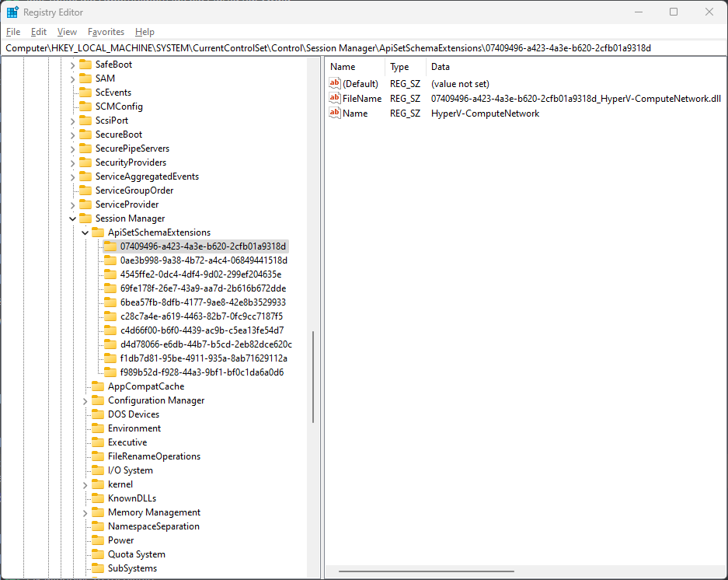Click the HyperV-ComputeNetwork.dll FileName data
The image size is (728, 580).
tap(576, 99)
